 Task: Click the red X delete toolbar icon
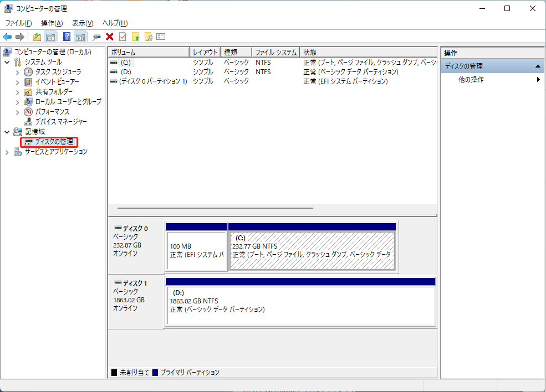110,37
